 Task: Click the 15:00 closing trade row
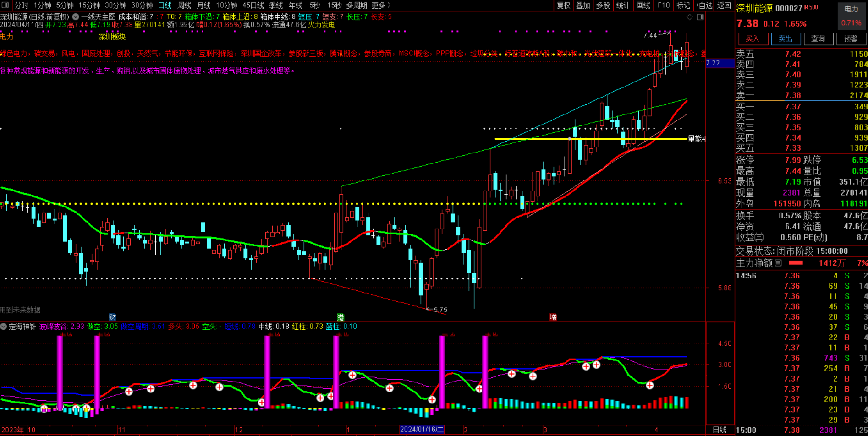tap(802, 430)
